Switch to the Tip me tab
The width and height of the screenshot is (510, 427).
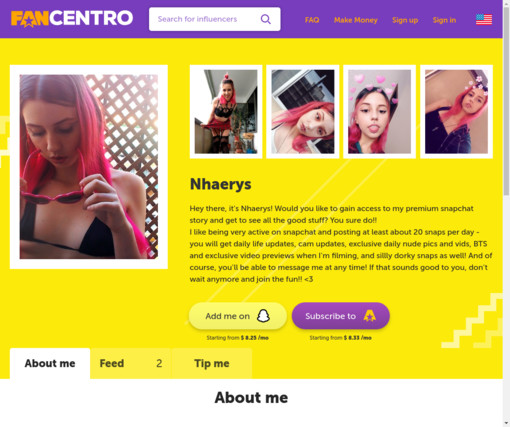point(212,363)
